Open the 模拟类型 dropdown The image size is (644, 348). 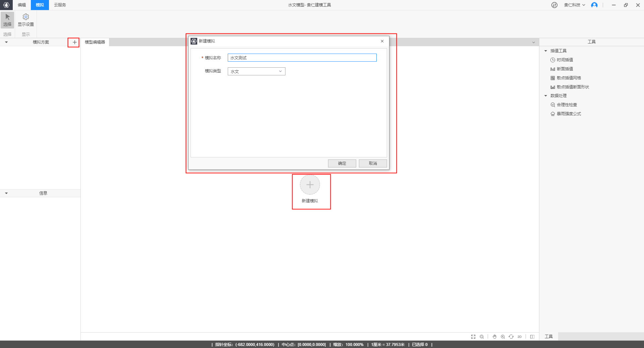(256, 71)
